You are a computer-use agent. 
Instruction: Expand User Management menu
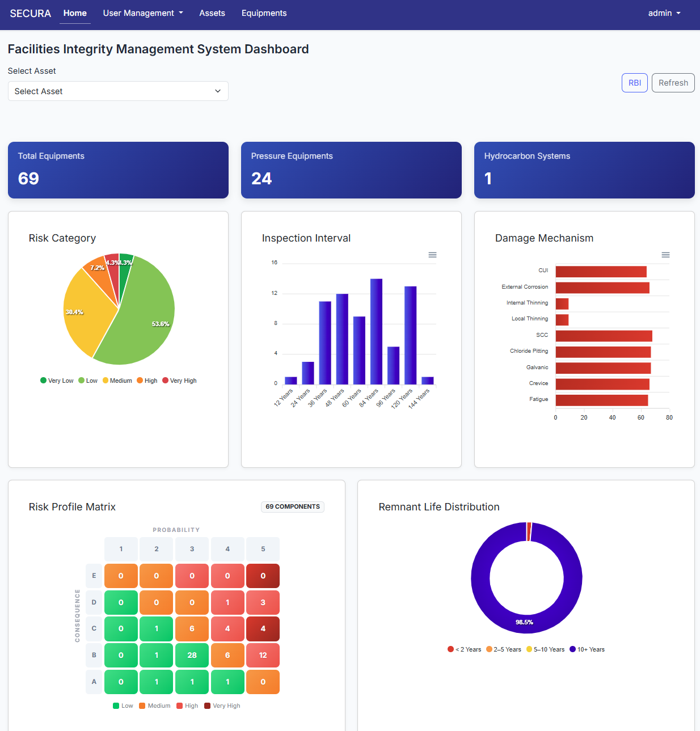pyautogui.click(x=143, y=13)
